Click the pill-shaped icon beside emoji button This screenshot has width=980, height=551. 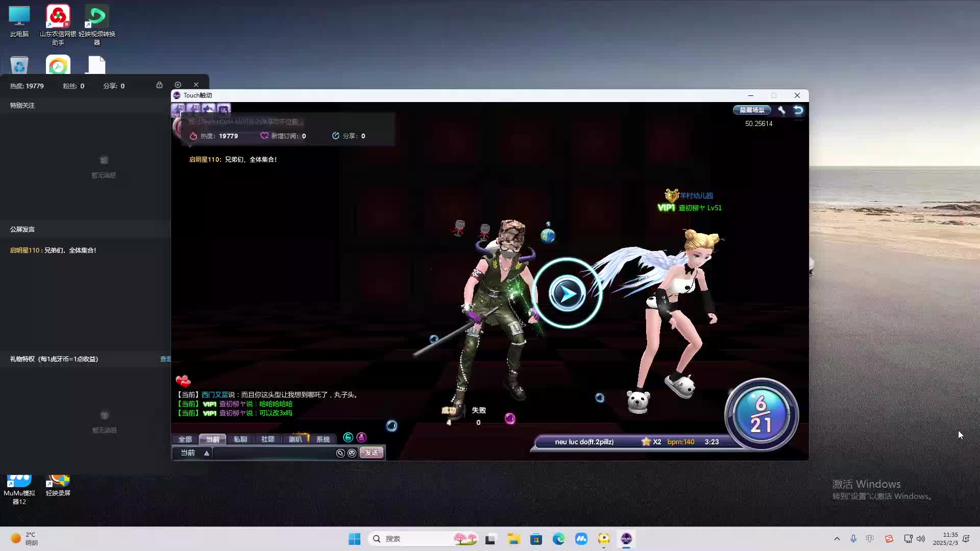click(x=340, y=453)
